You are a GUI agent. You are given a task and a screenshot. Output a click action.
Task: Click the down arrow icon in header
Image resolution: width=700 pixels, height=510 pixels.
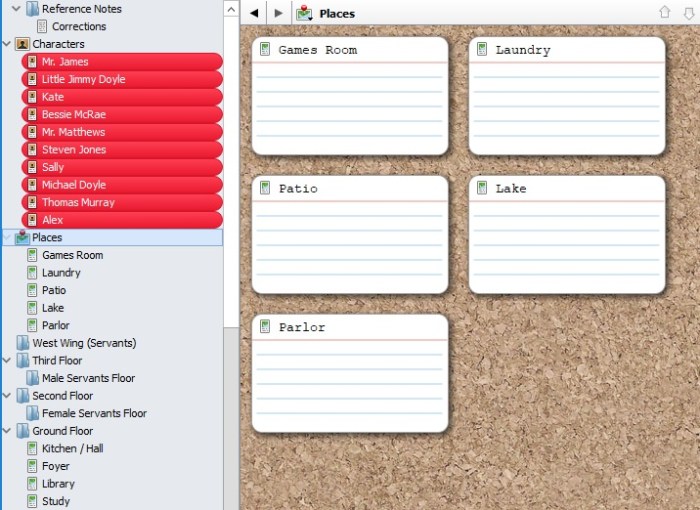(x=687, y=13)
